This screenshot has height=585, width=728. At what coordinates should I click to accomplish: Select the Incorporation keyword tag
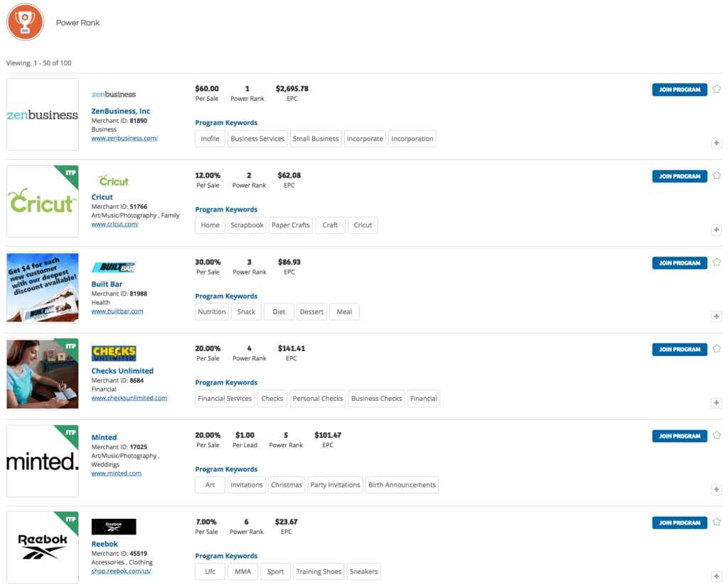[412, 139]
